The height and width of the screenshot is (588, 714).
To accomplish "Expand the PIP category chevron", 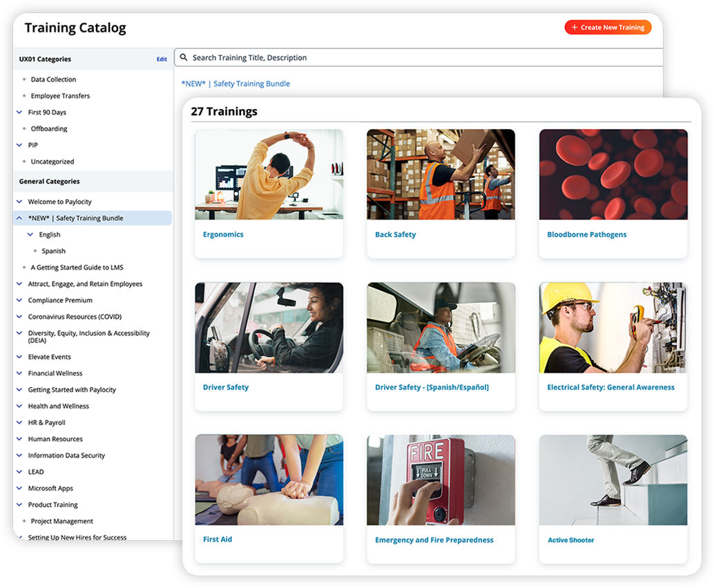I will [x=19, y=145].
